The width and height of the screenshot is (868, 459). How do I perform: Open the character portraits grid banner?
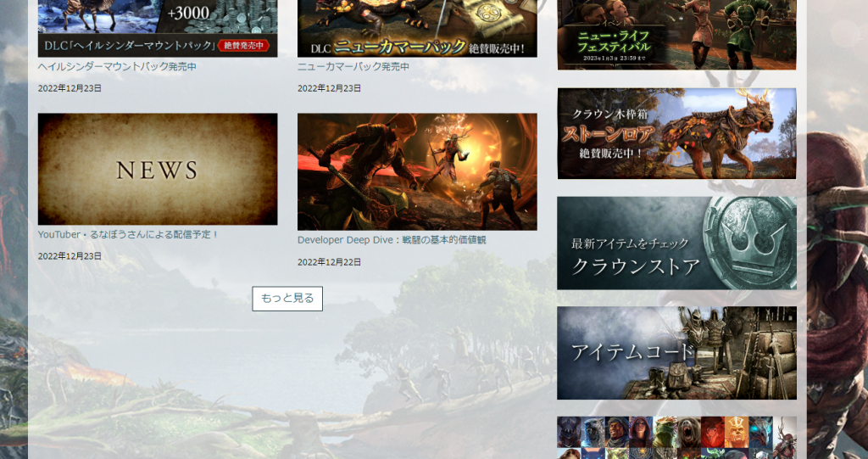(676, 438)
